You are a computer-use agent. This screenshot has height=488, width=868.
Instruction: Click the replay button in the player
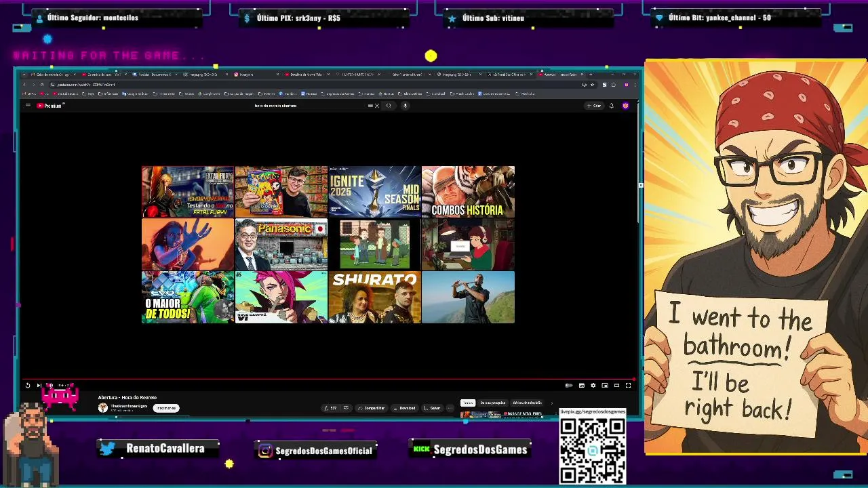pos(28,386)
